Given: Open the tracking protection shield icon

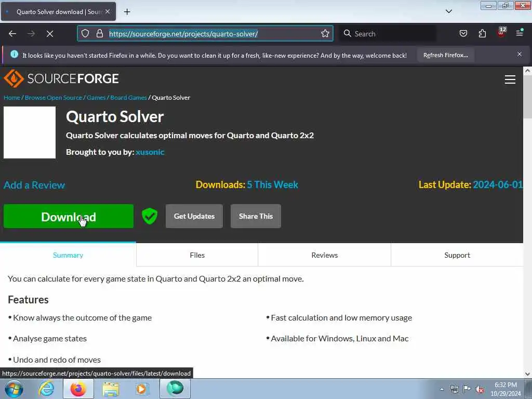Looking at the screenshot, I should coord(85,34).
